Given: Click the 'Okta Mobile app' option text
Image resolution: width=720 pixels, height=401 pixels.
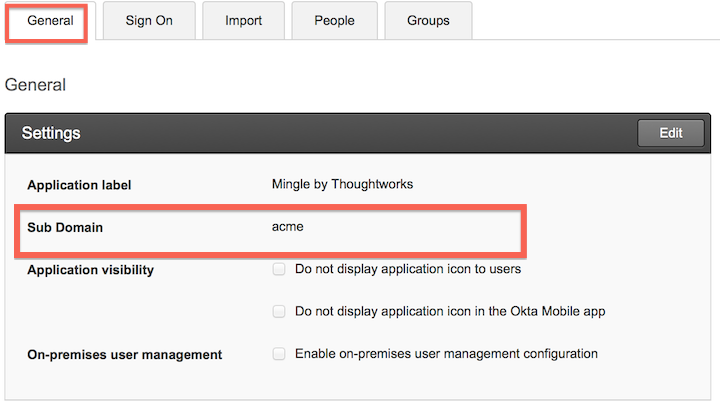Looking at the screenshot, I should [450, 311].
